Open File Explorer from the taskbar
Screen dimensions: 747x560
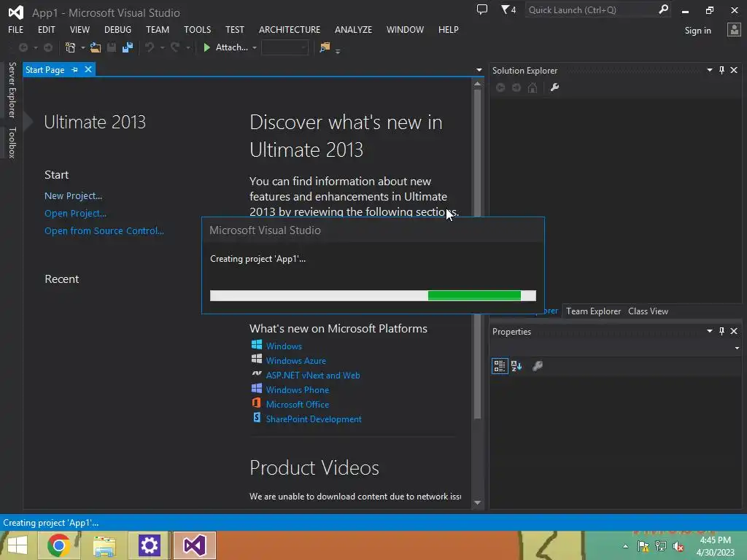(x=104, y=545)
